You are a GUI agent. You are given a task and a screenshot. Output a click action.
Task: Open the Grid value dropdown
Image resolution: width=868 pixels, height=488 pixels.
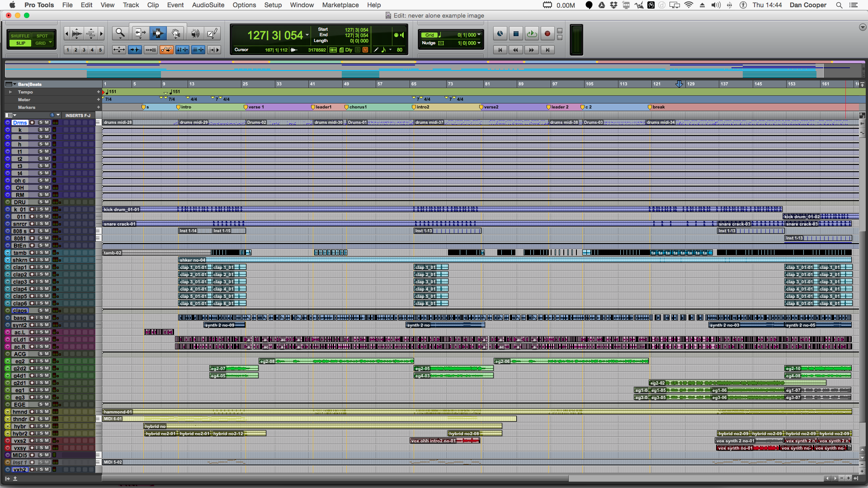[x=479, y=35]
